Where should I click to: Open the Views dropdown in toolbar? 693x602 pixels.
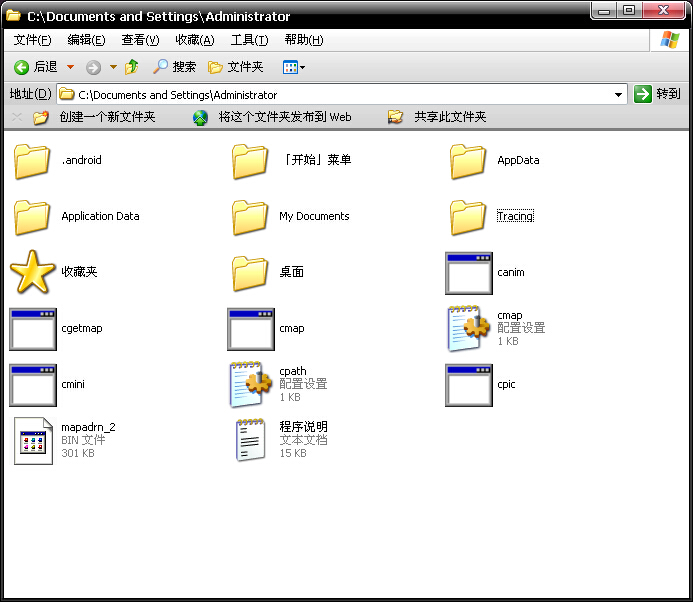[x=294, y=67]
